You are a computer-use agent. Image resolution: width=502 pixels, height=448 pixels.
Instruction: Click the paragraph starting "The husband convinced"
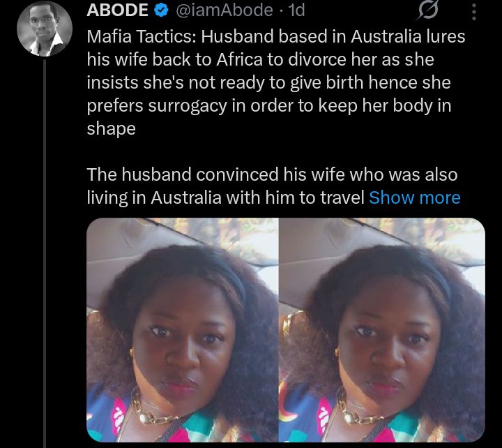pyautogui.click(x=272, y=186)
